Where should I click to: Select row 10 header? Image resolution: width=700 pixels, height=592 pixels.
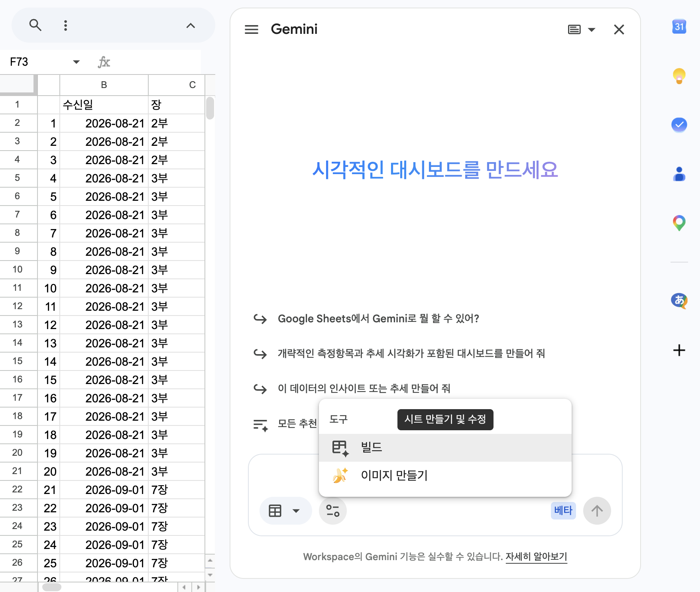(18, 270)
